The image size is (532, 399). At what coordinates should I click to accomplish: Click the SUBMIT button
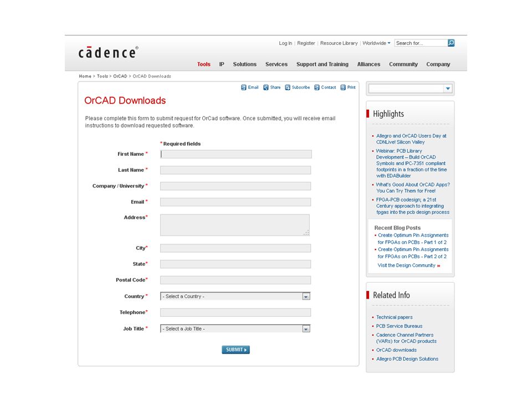point(236,350)
